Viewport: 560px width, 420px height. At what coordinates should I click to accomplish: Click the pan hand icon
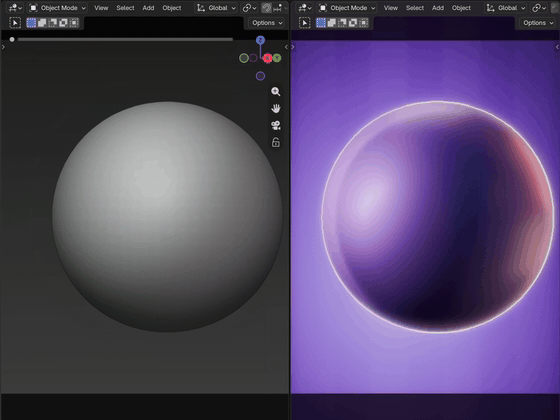(275, 109)
